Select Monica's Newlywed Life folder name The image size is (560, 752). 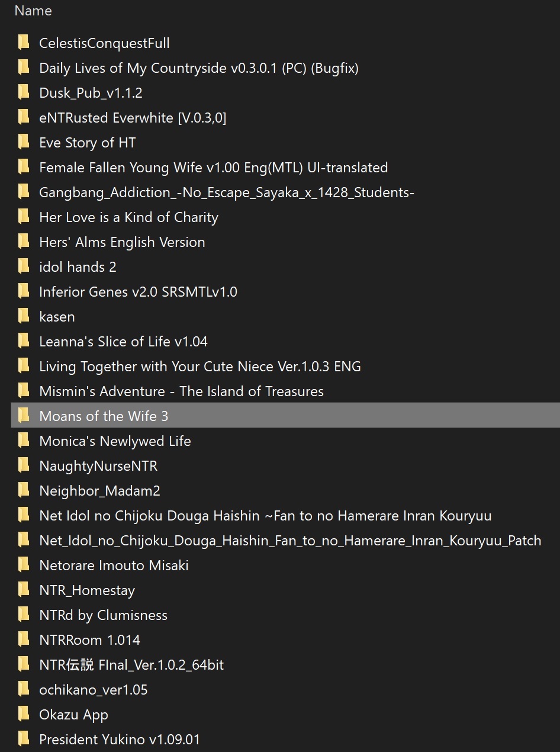click(115, 441)
